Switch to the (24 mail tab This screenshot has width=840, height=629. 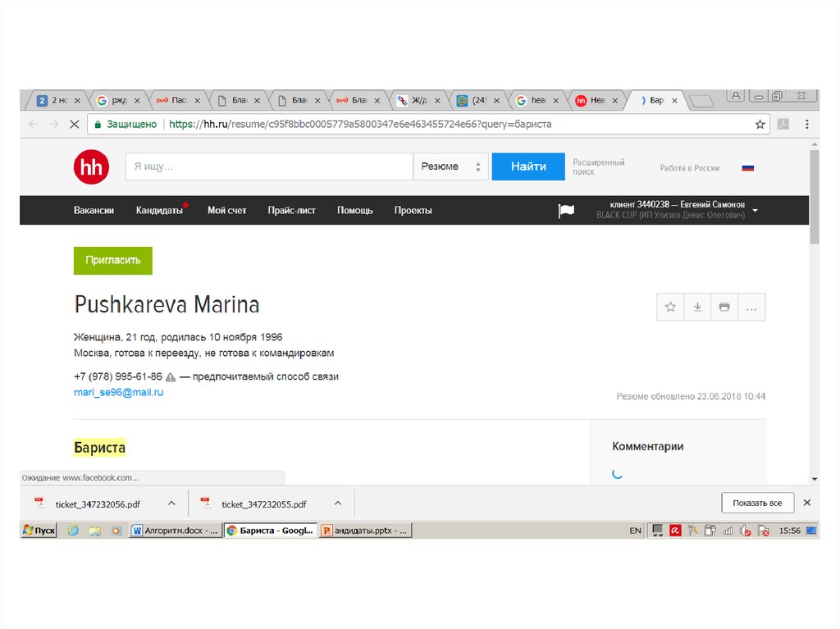pyautogui.click(x=477, y=100)
